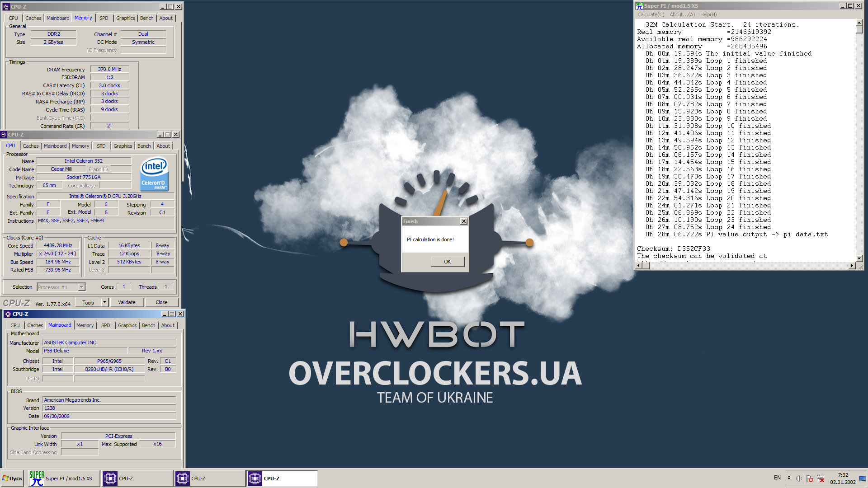The height and width of the screenshot is (488, 868).
Task: Maximize the Super PI window
Action: tap(850, 6)
